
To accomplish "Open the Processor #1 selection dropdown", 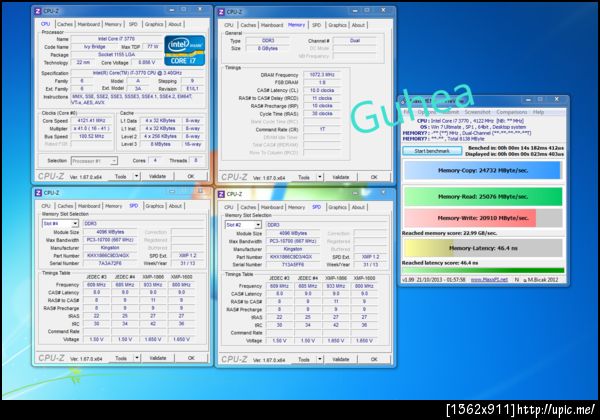I will coord(94,161).
